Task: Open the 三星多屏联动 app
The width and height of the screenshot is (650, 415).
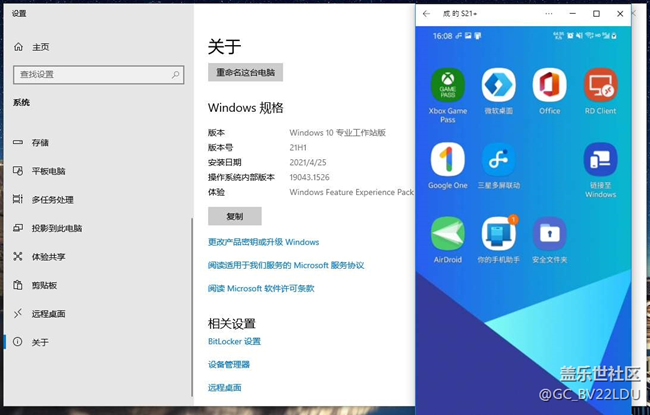Action: [498, 159]
